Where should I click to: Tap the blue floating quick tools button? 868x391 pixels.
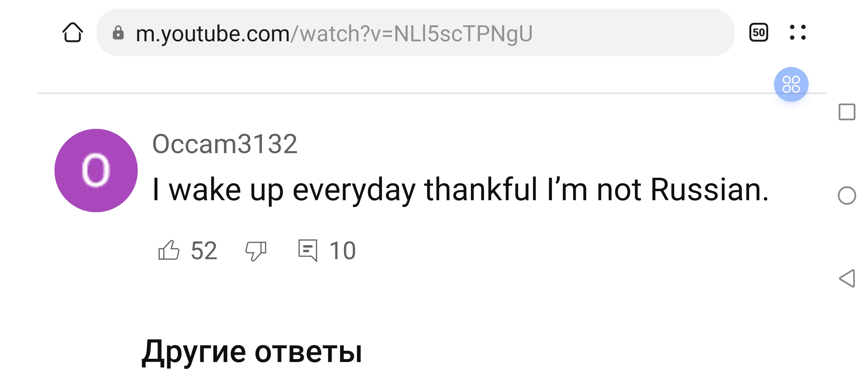click(791, 84)
